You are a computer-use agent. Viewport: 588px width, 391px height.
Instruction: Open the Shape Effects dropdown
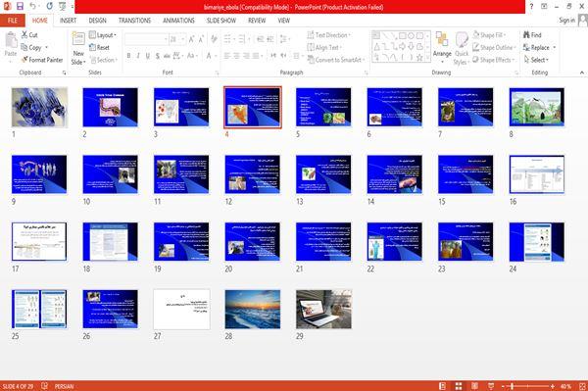coord(493,60)
